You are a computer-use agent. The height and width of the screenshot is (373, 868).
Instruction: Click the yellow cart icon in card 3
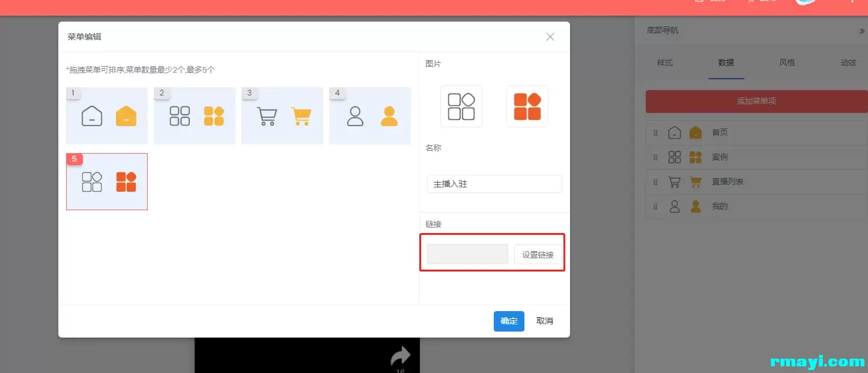pyautogui.click(x=302, y=116)
